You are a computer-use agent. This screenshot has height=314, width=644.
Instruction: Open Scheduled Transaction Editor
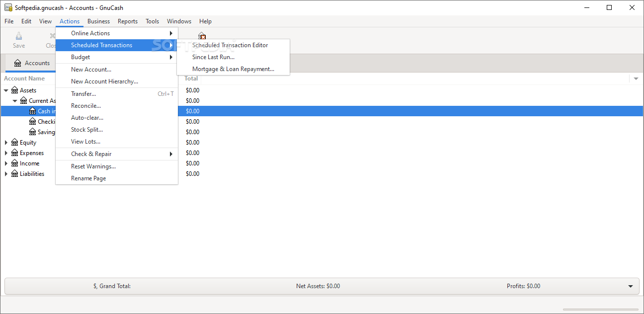click(x=233, y=45)
